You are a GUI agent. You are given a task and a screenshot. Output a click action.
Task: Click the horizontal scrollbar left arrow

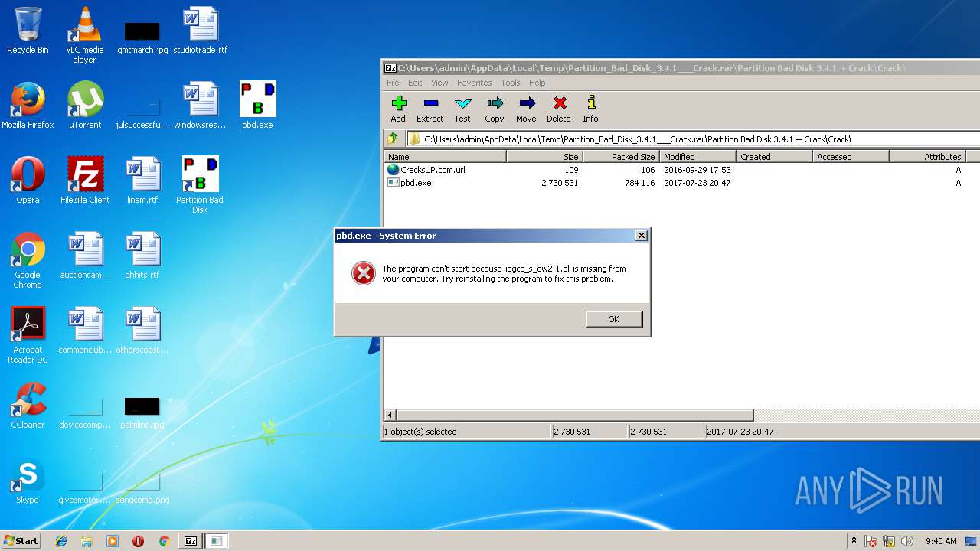click(x=390, y=416)
